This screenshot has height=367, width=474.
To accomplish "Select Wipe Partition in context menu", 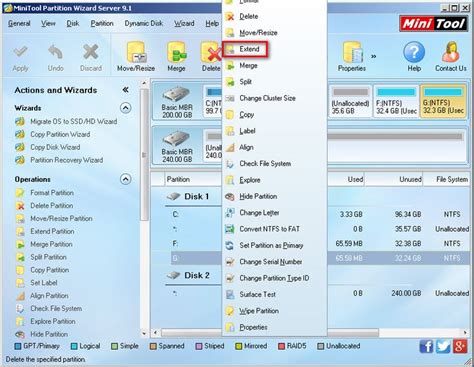I will [274, 311].
